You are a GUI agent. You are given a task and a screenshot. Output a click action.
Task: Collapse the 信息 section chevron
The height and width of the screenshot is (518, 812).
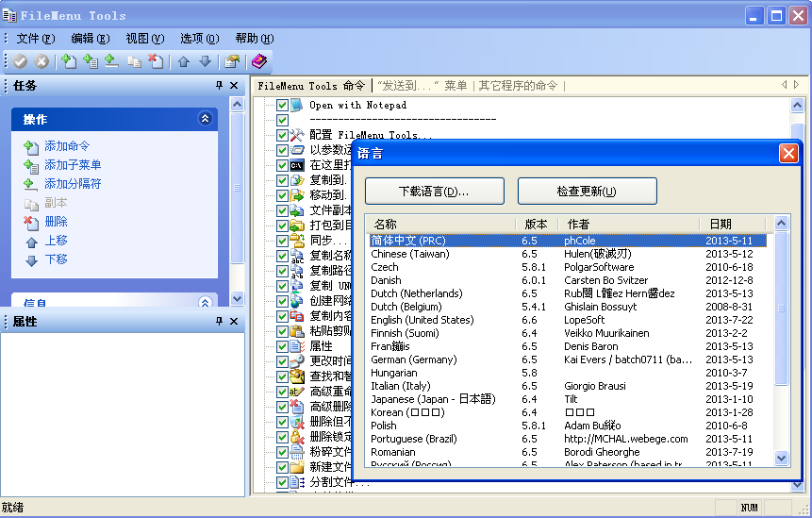205,303
